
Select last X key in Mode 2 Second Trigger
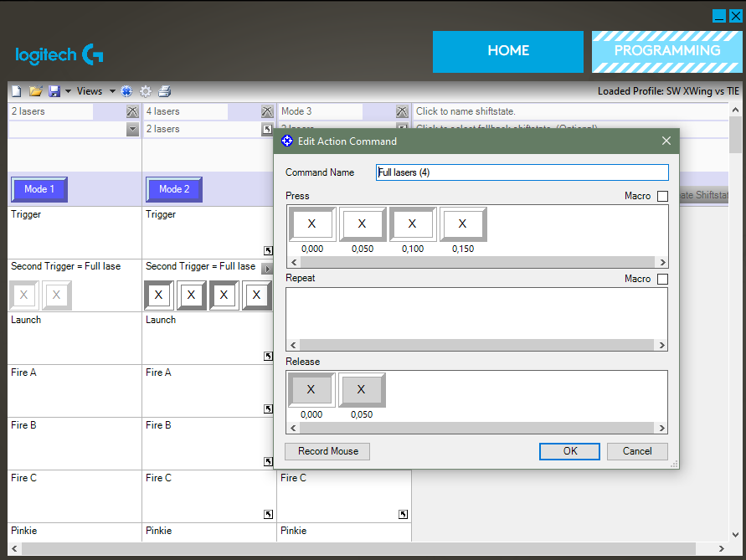click(x=256, y=295)
